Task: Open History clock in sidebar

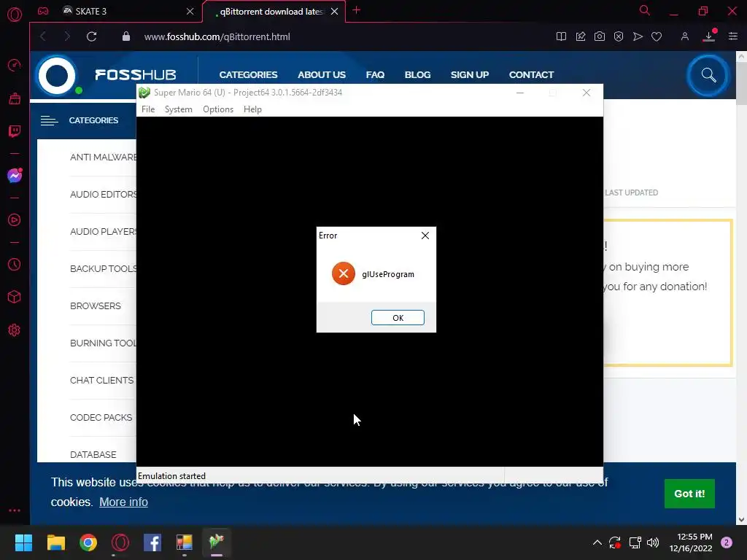Action: coord(15,264)
